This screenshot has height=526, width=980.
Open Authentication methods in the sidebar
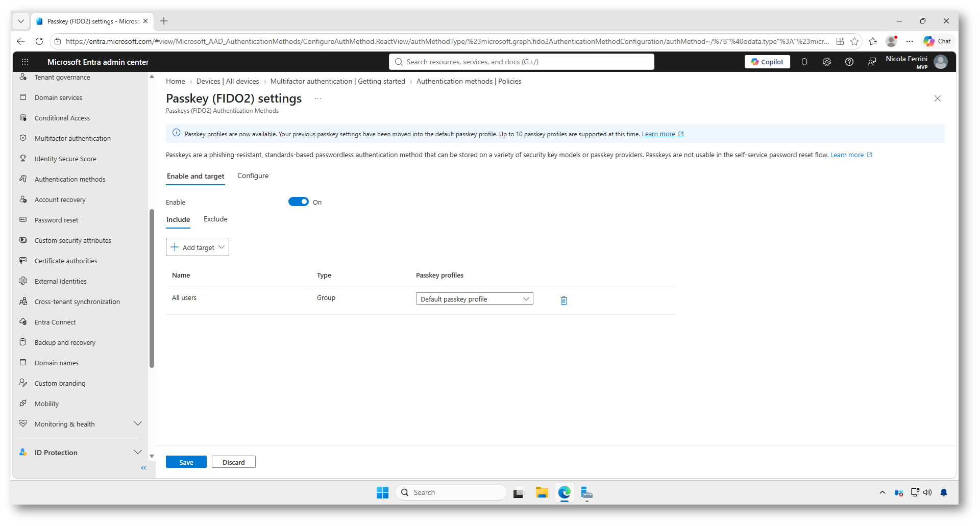(70, 179)
